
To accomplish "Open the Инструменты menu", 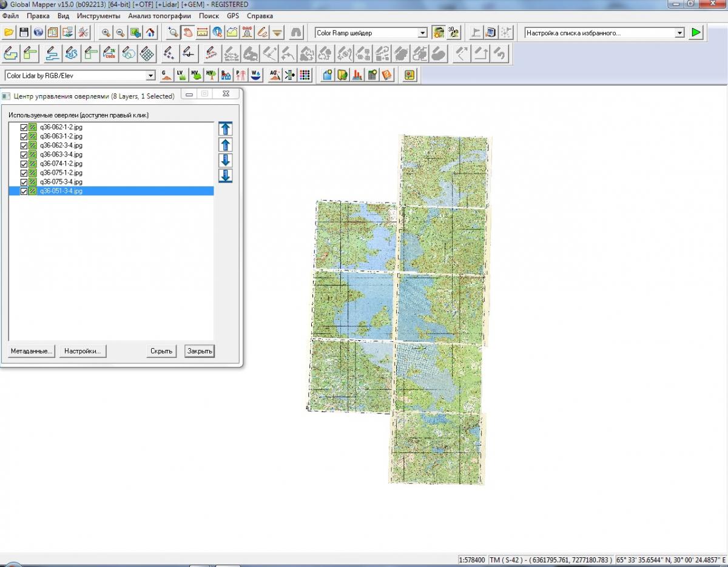I will click(98, 16).
